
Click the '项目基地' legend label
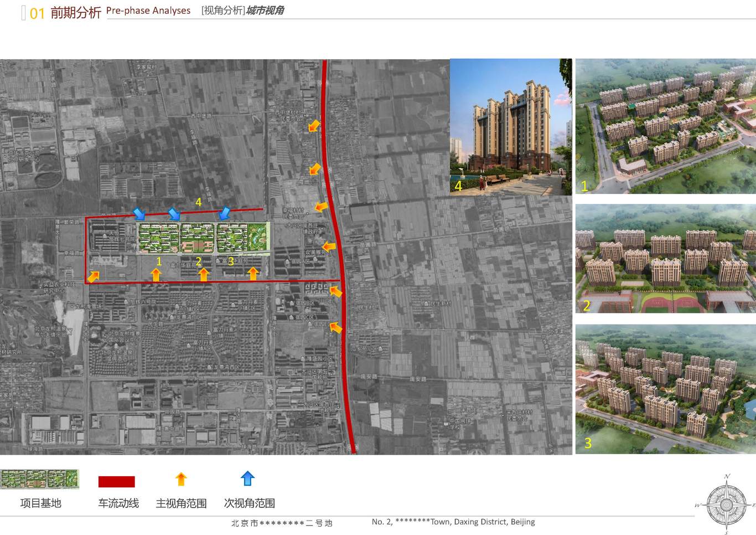click(40, 503)
